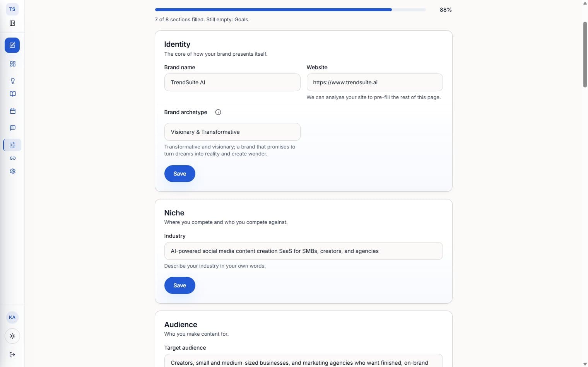This screenshot has width=588, height=367.
Task: Click the 88% completion progress bar
Action: 290,10
